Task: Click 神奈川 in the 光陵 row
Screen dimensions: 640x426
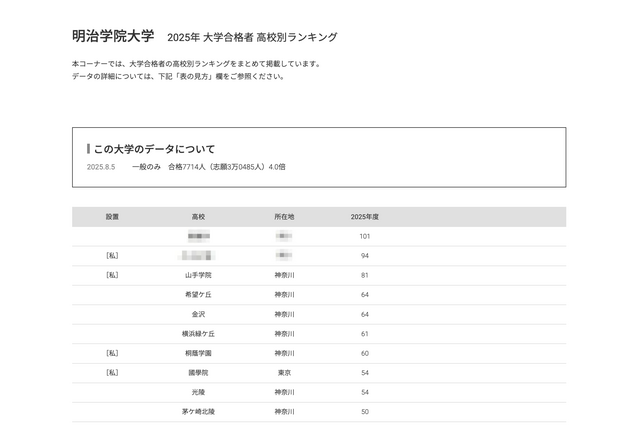Action: [284, 392]
